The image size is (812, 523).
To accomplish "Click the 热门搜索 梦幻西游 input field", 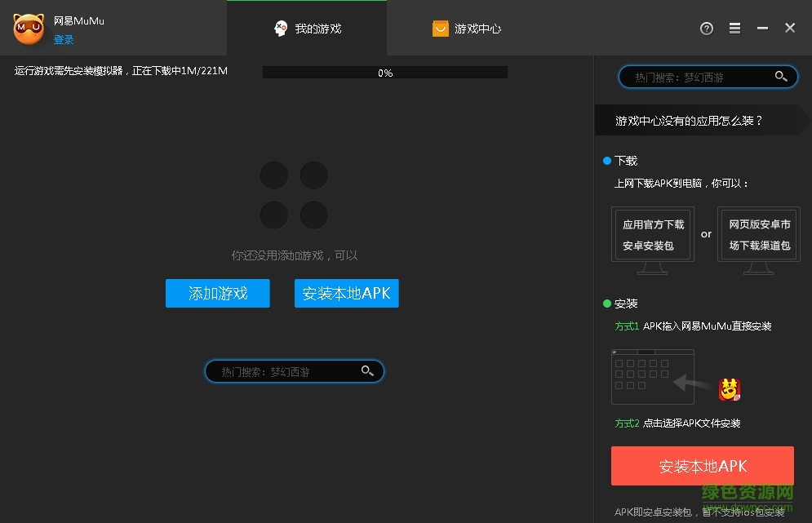I will click(x=698, y=76).
